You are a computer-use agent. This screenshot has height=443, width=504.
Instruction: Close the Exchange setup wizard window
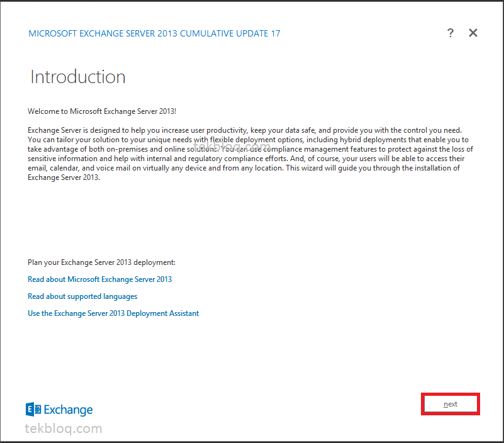[x=473, y=33]
